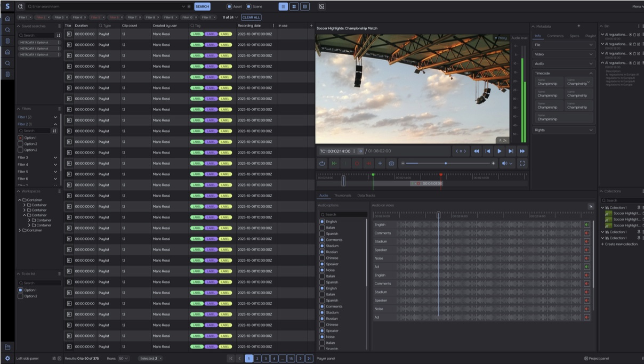Switch to list view layout

pos(283,6)
